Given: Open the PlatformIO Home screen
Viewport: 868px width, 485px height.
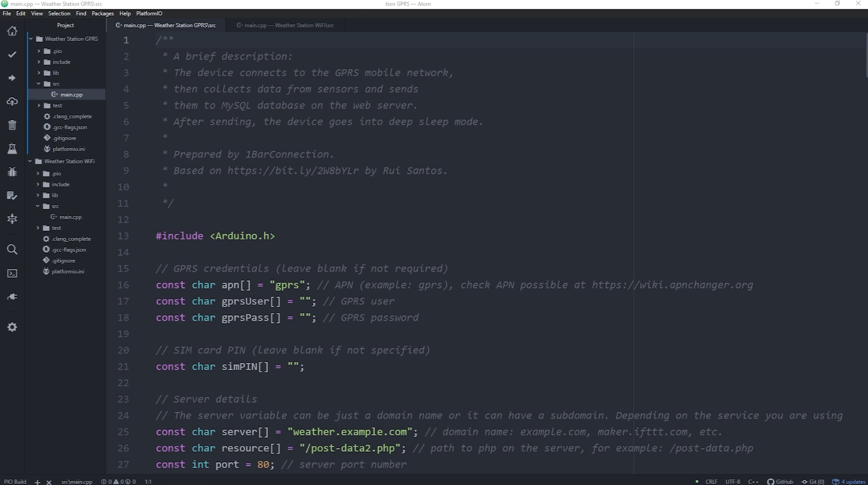Looking at the screenshot, I should [x=11, y=31].
